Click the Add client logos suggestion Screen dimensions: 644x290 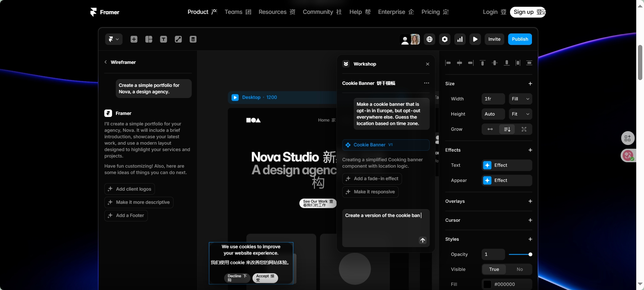tap(130, 189)
